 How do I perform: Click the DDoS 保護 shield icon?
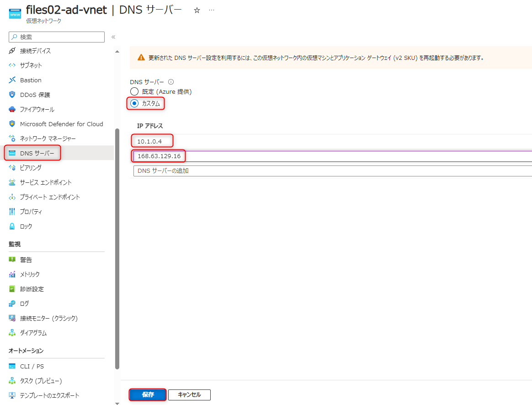tap(12, 95)
